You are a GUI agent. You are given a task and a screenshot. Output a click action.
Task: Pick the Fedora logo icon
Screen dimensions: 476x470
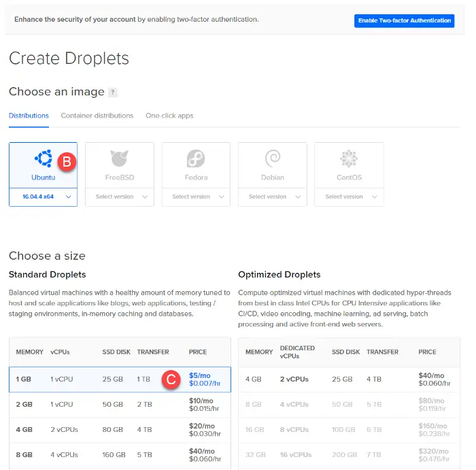tap(196, 158)
